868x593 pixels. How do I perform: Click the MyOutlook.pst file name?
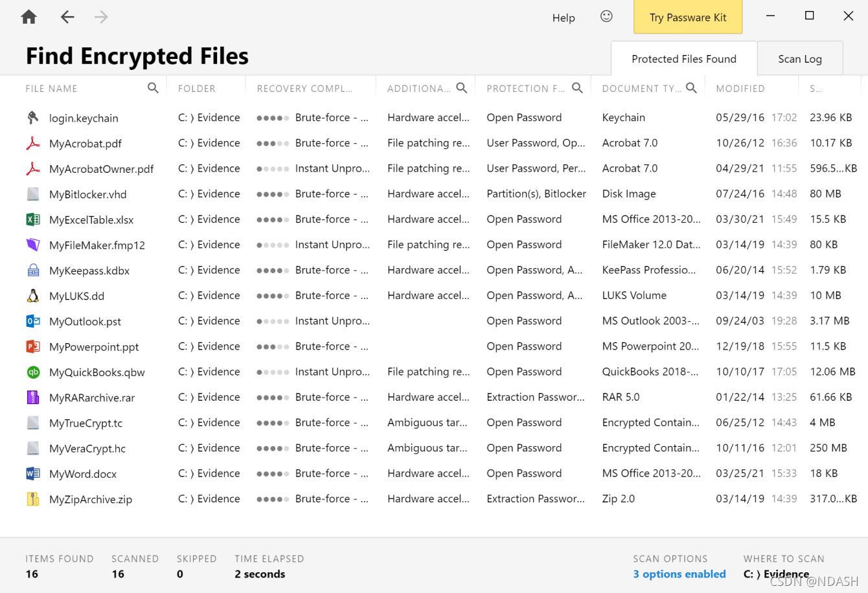click(85, 322)
